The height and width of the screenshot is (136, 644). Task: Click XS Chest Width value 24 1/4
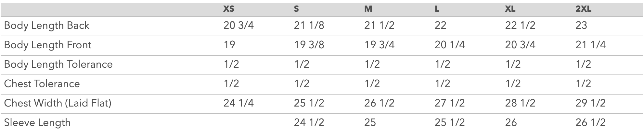[x=238, y=103]
